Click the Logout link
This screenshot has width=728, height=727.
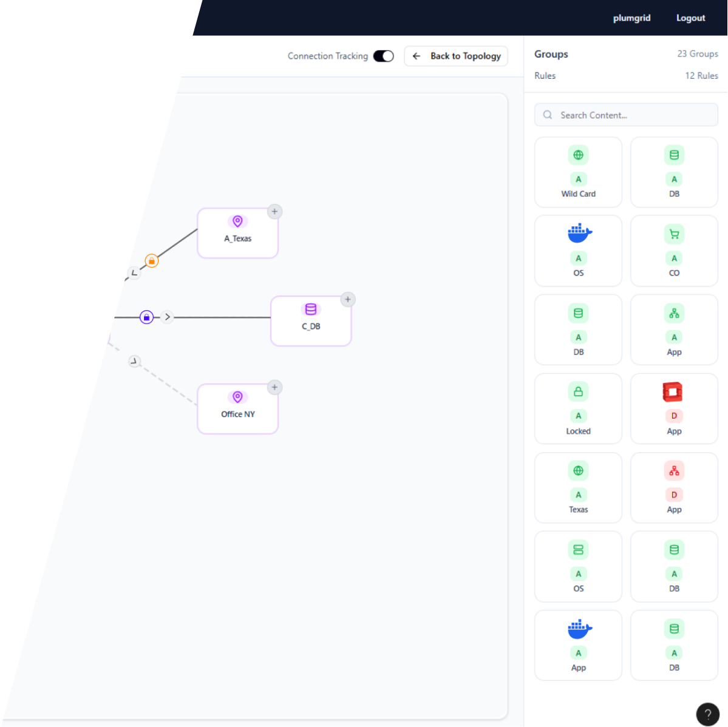(x=690, y=18)
